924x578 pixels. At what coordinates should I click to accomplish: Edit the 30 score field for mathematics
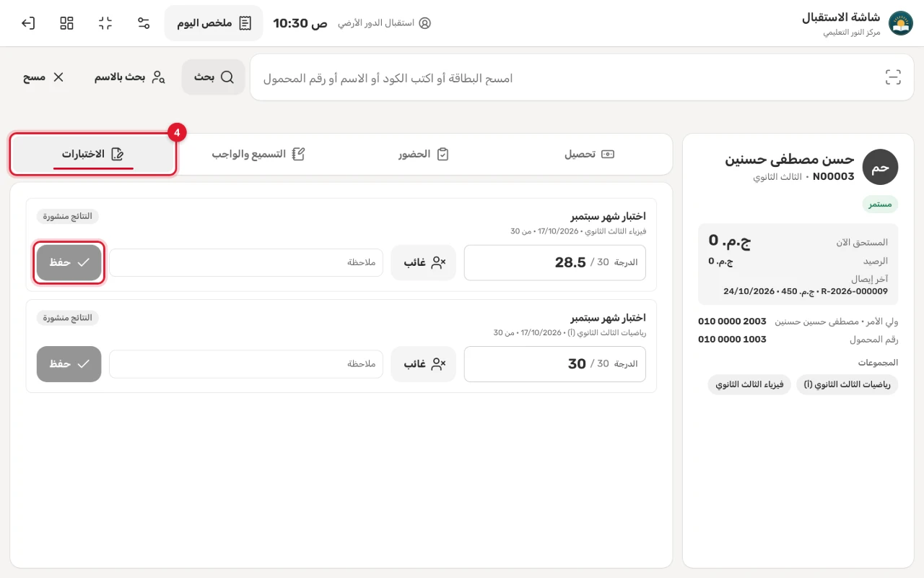coord(555,364)
